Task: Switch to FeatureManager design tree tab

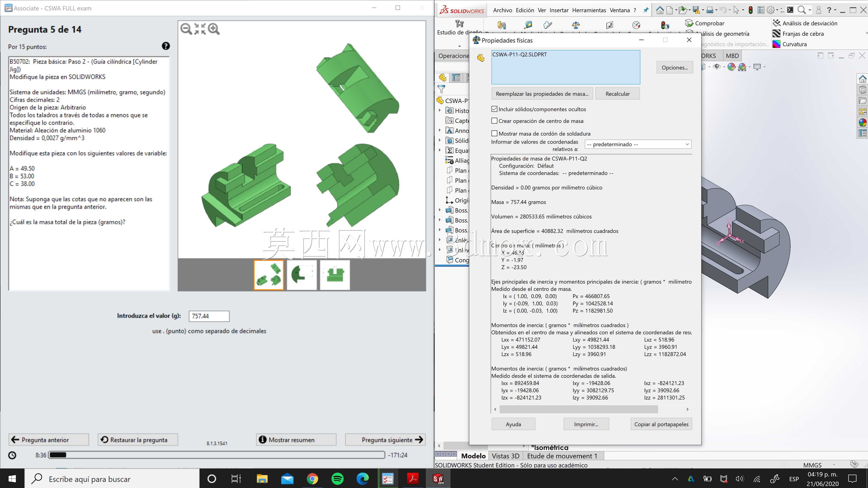Action: [442, 78]
